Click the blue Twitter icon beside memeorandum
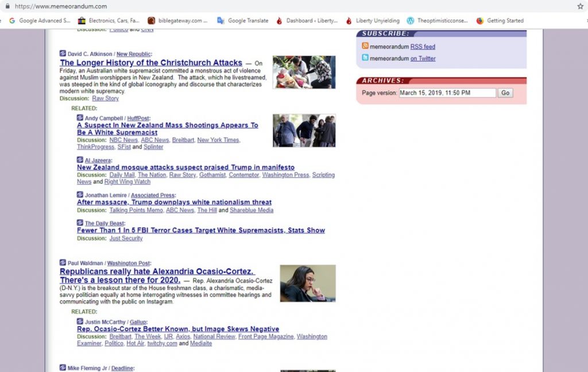Viewport: 588px width, 372px height. [365, 57]
